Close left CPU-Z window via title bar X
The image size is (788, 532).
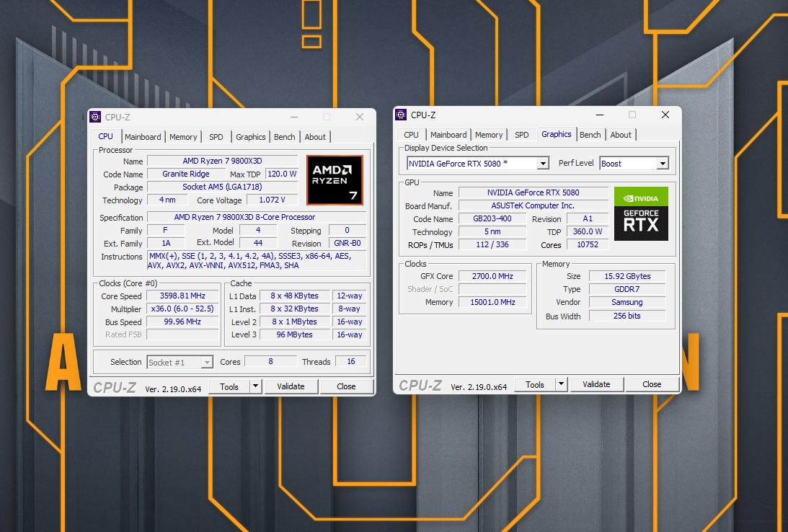pos(359,117)
